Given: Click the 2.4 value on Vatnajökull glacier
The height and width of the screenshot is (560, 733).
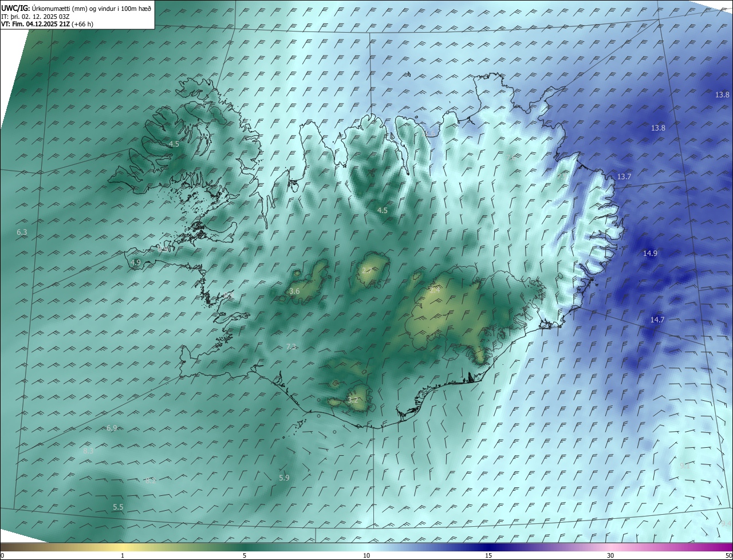Looking at the screenshot, I should [x=435, y=290].
